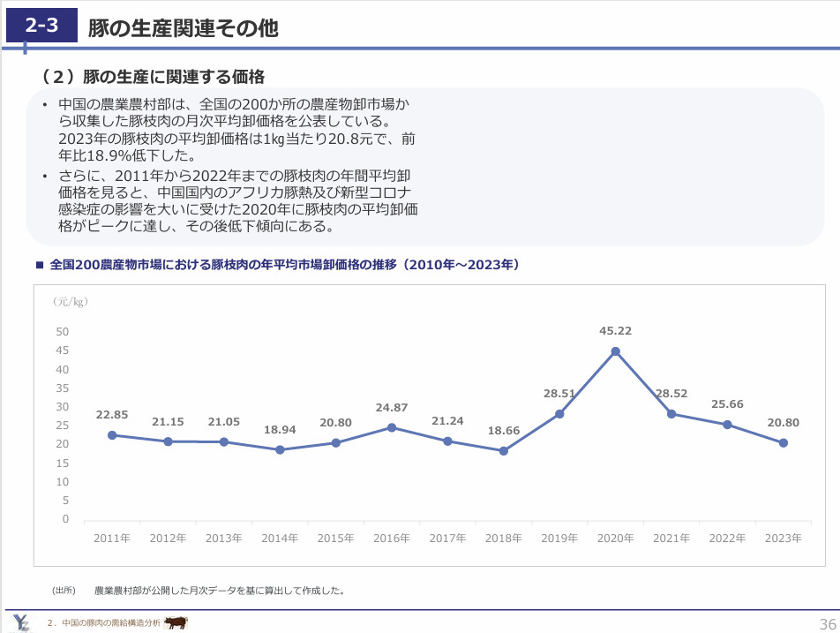Click the first bullet starting 中国の農業農村部は
Image resolution: width=840 pixels, height=633 pixels.
236,130
